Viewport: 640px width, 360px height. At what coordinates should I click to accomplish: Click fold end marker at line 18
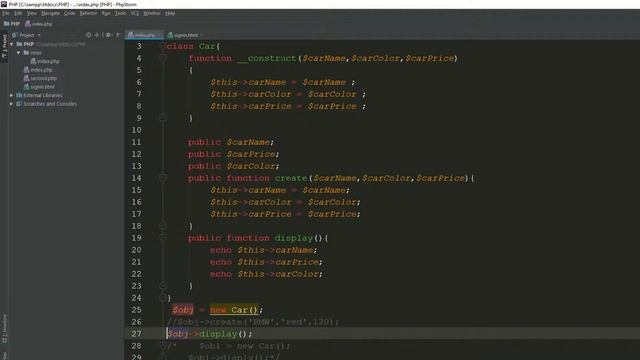coord(163,226)
